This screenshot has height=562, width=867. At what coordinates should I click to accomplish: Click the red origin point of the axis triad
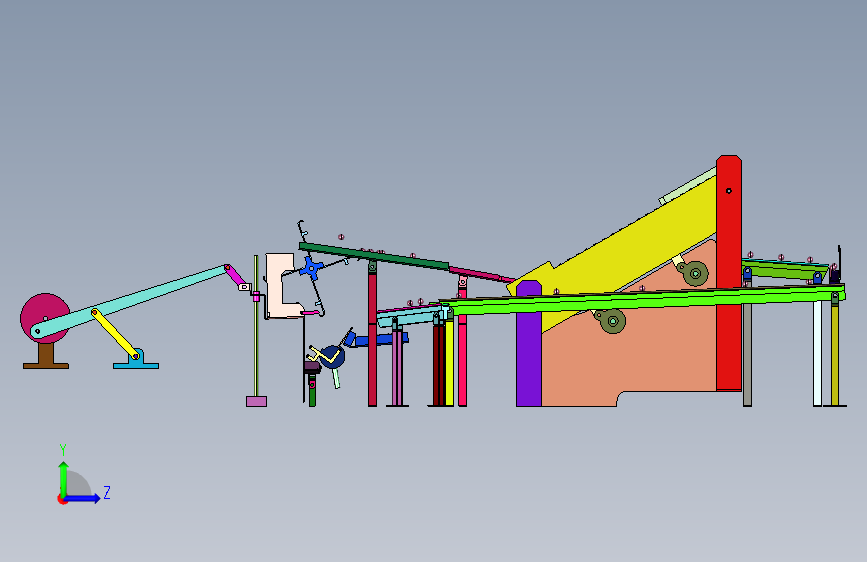coord(62,499)
